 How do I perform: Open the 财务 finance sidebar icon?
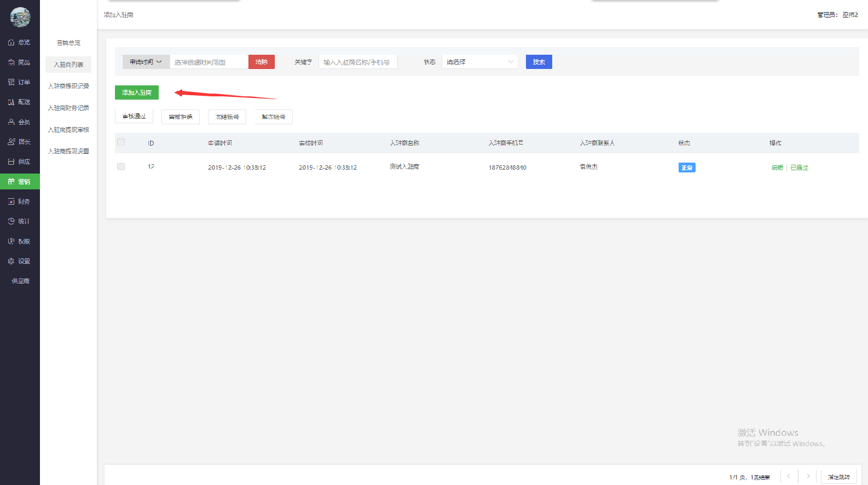point(11,201)
